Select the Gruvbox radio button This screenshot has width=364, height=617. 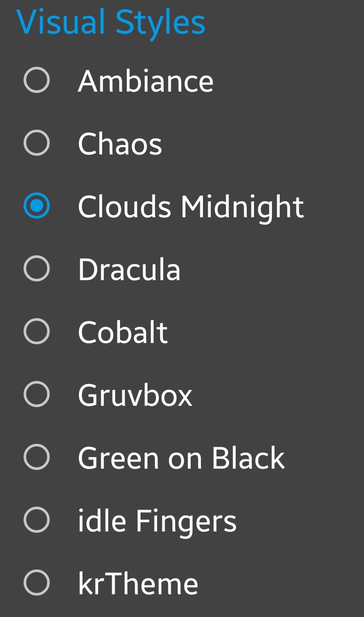pyautogui.click(x=37, y=394)
